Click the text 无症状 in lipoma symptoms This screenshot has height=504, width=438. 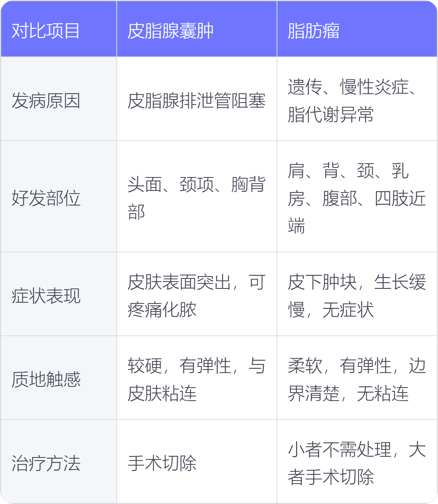pyautogui.click(x=348, y=310)
